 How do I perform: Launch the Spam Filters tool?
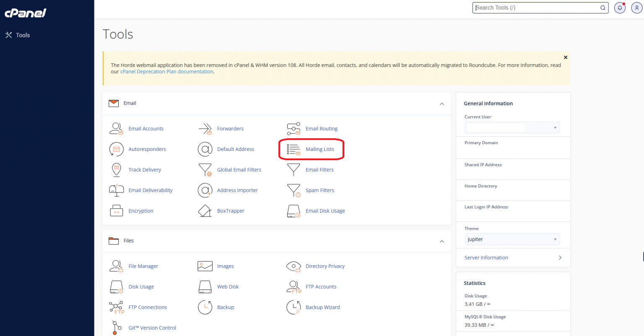coord(320,190)
